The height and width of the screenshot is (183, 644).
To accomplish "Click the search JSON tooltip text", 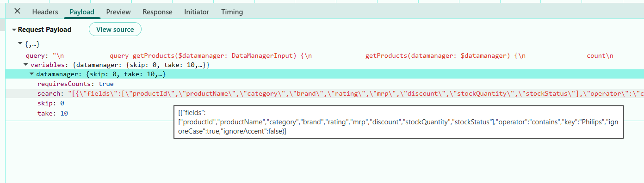I will (x=398, y=122).
